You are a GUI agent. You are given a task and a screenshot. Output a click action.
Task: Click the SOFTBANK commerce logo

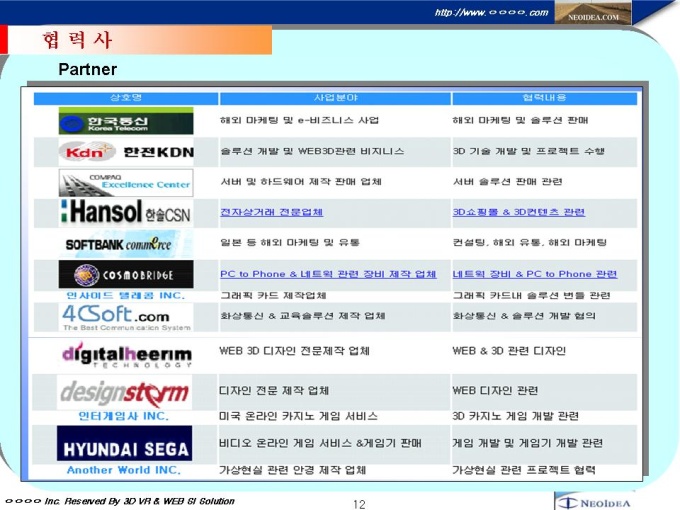tap(118, 243)
